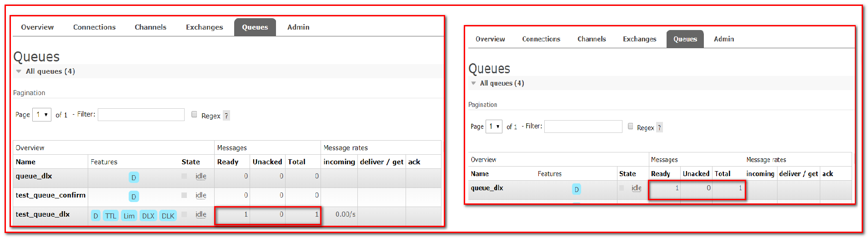Open the Admin tab in the right panel
Image resolution: width=868 pixels, height=238 pixels.
723,39
